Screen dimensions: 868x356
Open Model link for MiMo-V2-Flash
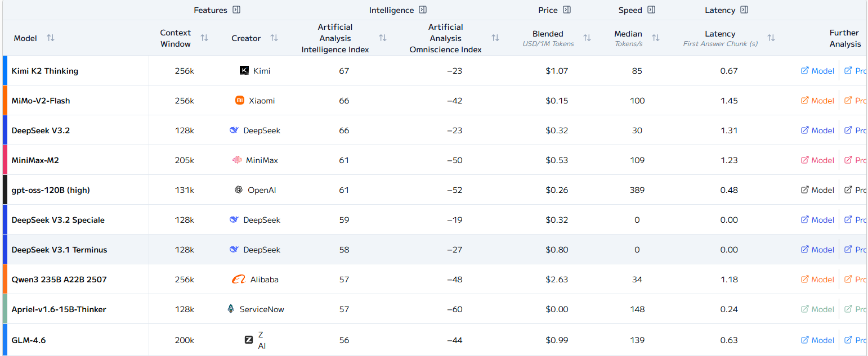click(817, 101)
